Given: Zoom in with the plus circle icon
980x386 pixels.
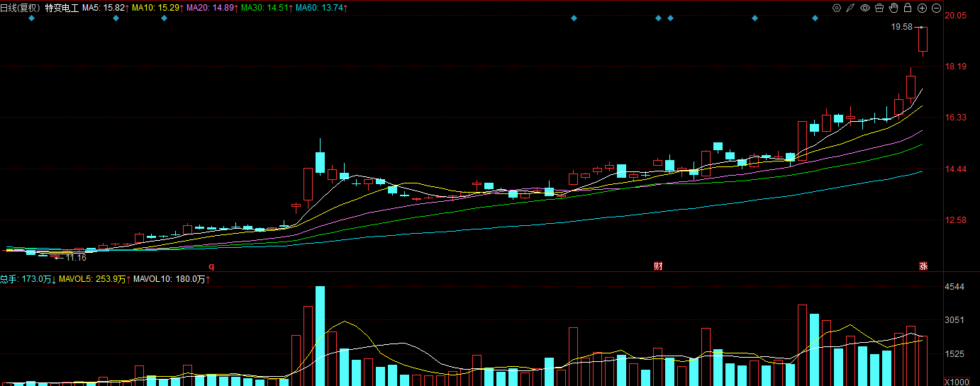Looking at the screenshot, I should click(922, 8).
